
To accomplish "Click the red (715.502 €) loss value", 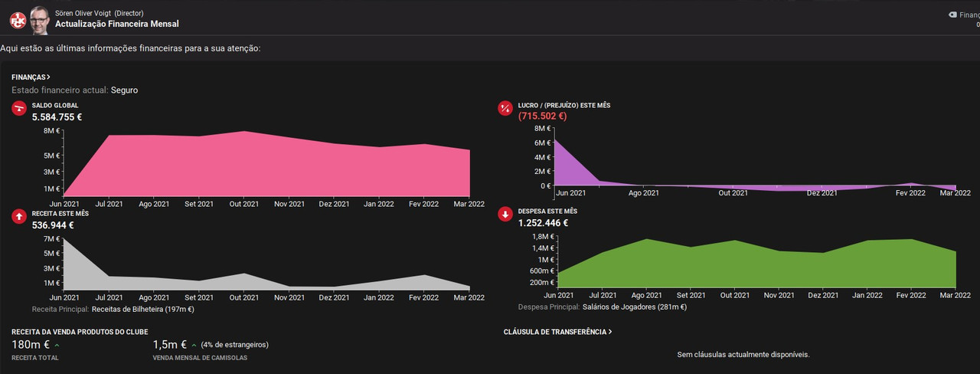I will pos(543,116).
